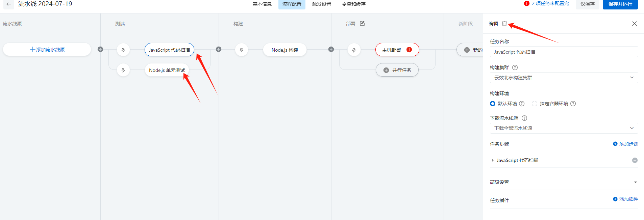Click the 保存并运行 button
This screenshot has height=220, width=644.
pyautogui.click(x=620, y=4)
